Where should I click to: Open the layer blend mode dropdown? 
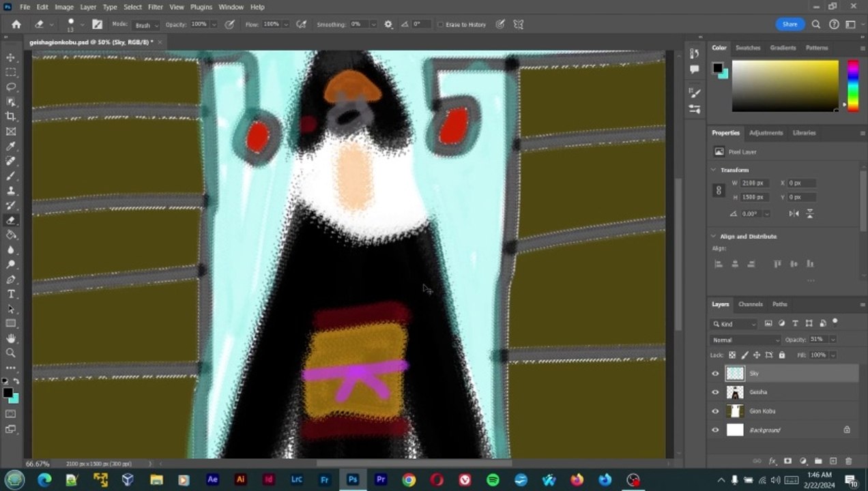coord(745,340)
